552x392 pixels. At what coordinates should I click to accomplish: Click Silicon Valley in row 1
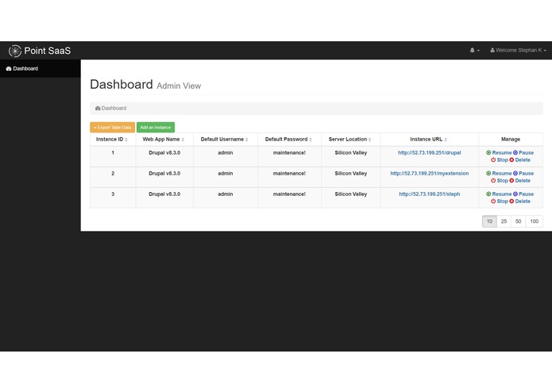point(350,152)
